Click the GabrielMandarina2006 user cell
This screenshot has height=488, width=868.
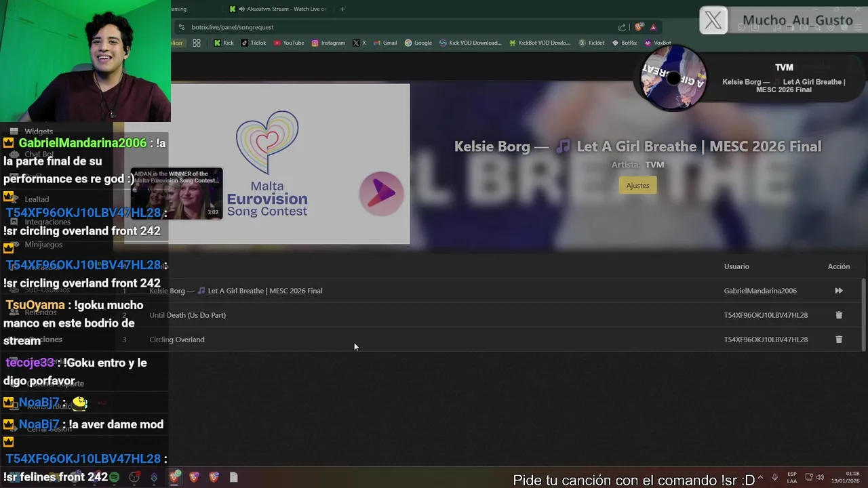tap(760, 291)
